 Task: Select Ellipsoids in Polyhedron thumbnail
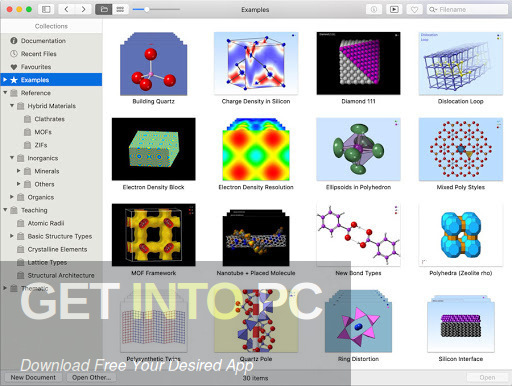358,149
